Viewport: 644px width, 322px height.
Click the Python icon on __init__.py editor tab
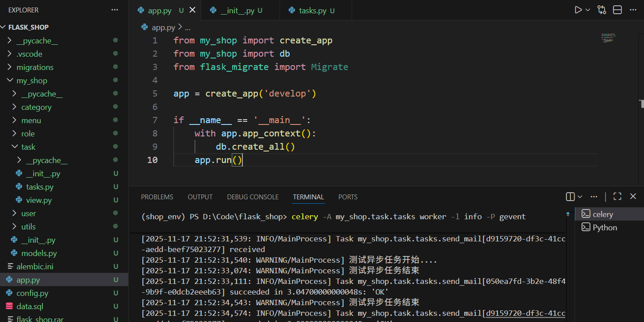click(x=213, y=10)
